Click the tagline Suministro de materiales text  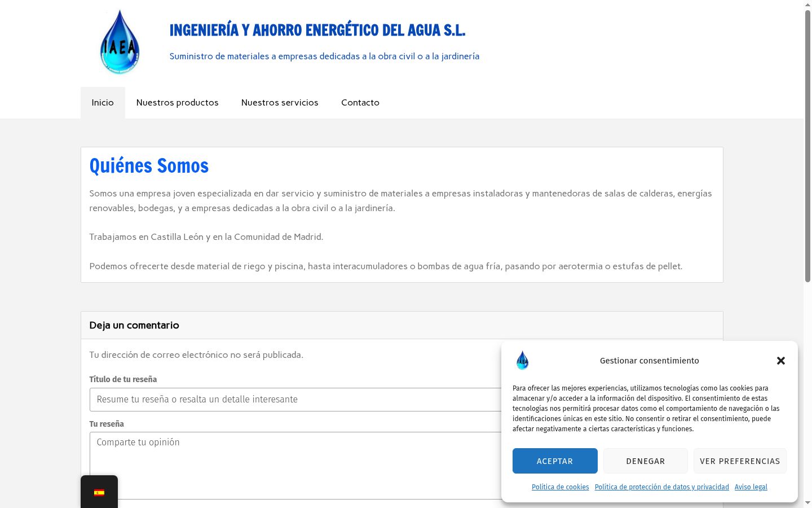(x=324, y=56)
